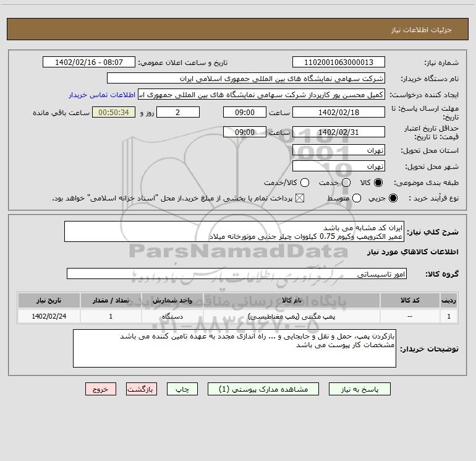Toggle the اسناد خزانه اسلامی payment checkbox
476x461 pixels.
[x=300, y=199]
